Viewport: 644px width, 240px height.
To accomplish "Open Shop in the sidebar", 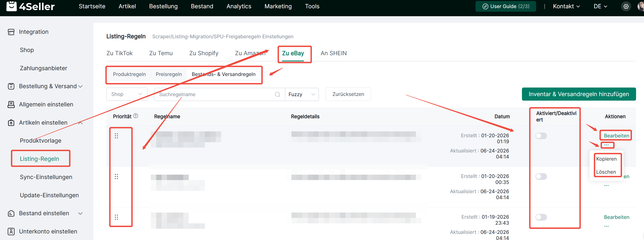I will pos(27,50).
